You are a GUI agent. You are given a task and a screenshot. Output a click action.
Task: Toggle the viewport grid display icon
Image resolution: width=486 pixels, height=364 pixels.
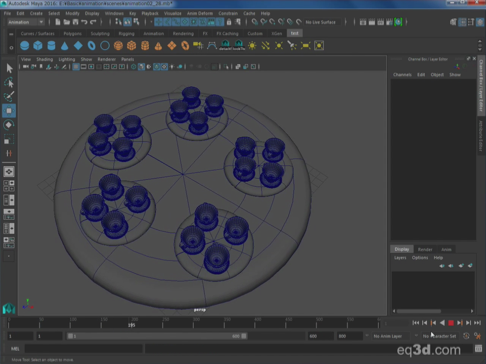tap(76, 67)
